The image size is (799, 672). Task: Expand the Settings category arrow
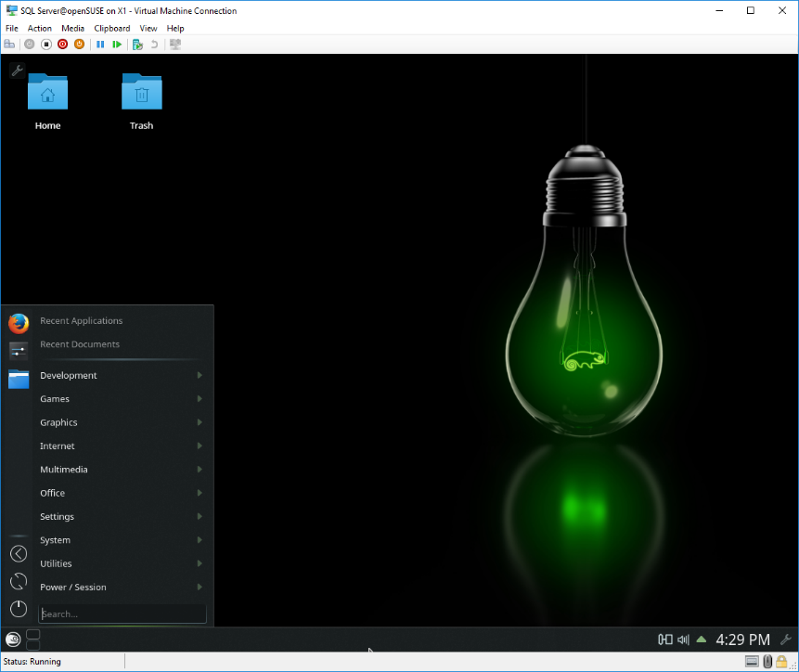[200, 516]
